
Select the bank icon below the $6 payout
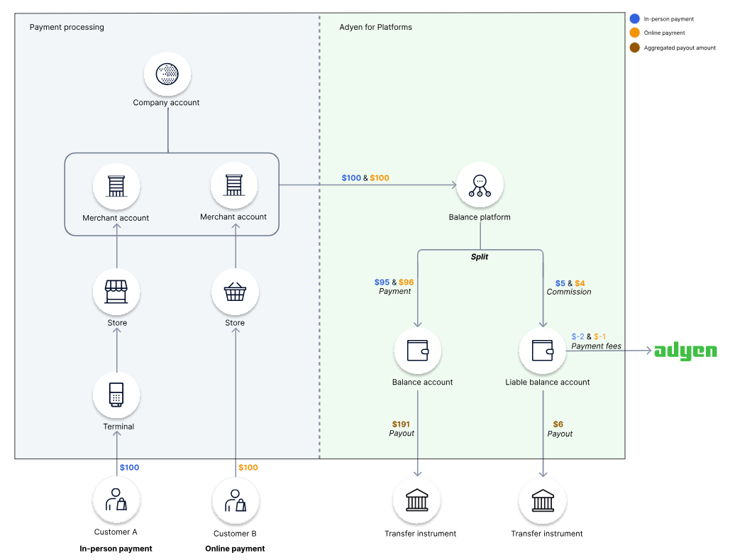point(543,500)
